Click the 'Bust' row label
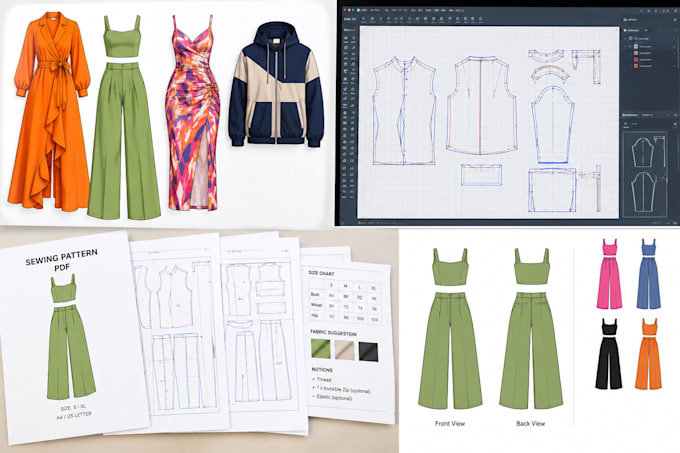Screen dimensions: 680x453 pyautogui.click(x=315, y=294)
